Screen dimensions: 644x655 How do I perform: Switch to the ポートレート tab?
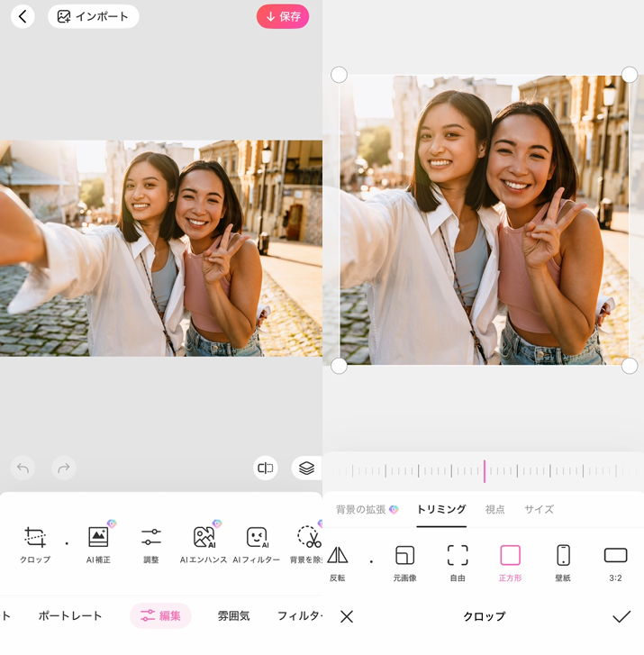click(70, 615)
